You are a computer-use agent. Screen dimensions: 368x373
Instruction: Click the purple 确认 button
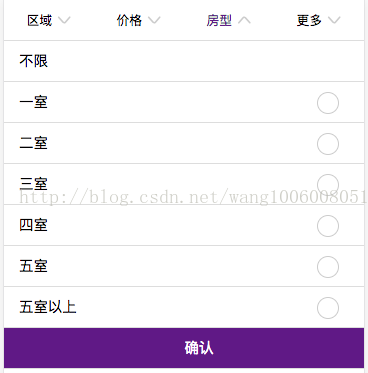click(184, 348)
